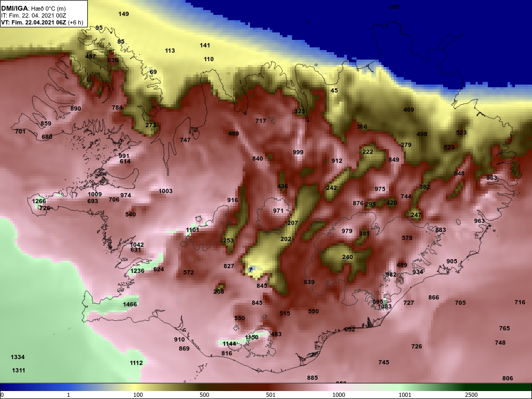
Task: Click the map value '1101'
Action: click(x=193, y=230)
